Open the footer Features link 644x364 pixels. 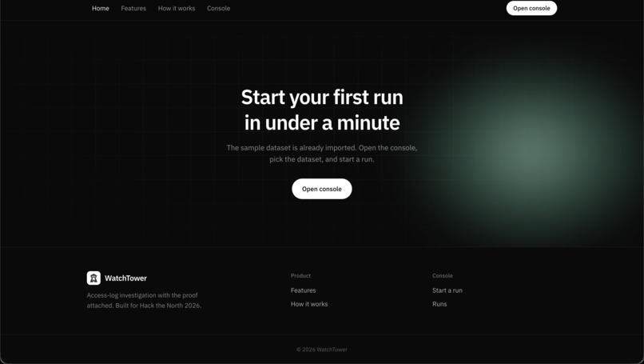[303, 290]
